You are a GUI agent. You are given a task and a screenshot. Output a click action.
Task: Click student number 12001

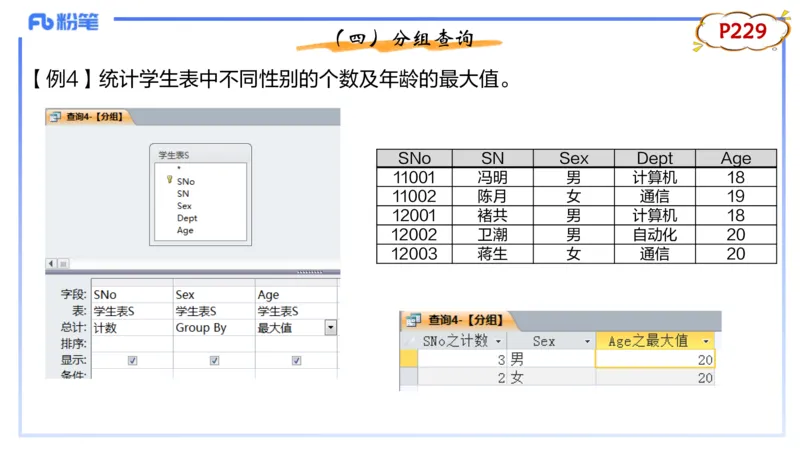(414, 215)
